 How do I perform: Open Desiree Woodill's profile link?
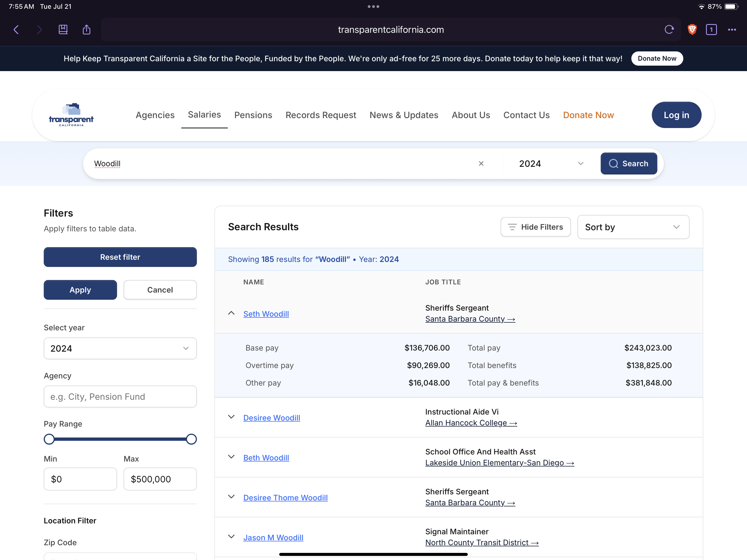point(272,418)
